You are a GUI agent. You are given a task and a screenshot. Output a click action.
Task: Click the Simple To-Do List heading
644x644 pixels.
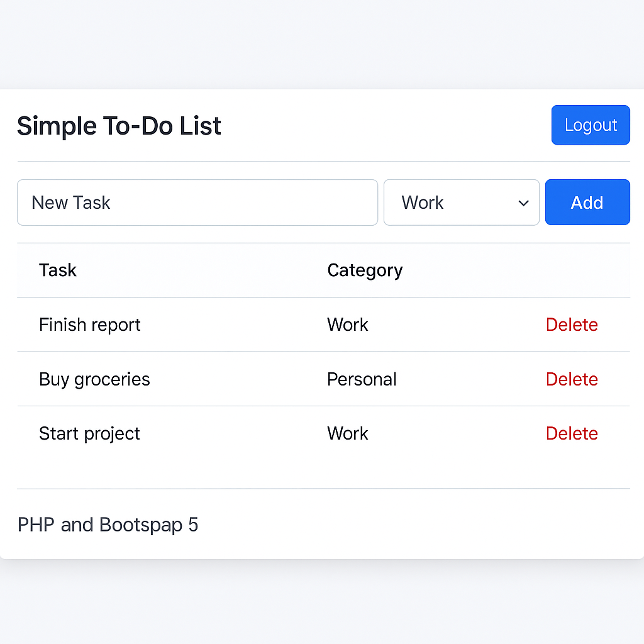(119, 126)
